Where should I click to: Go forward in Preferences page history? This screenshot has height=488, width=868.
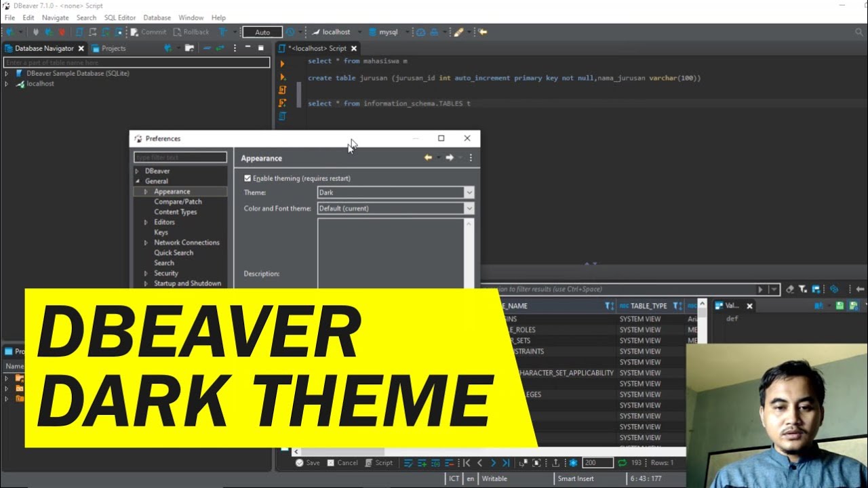click(x=450, y=157)
